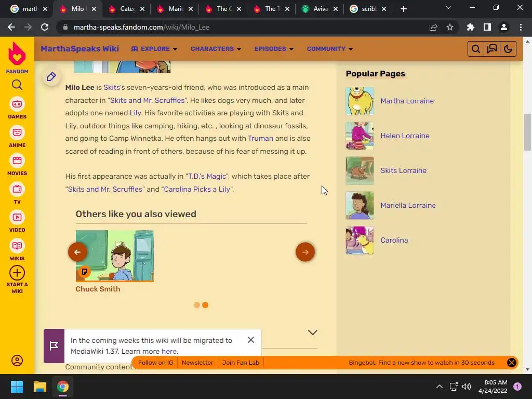Open the wiki discussions icon
The width and height of the screenshot is (532, 399).
(x=492, y=49)
